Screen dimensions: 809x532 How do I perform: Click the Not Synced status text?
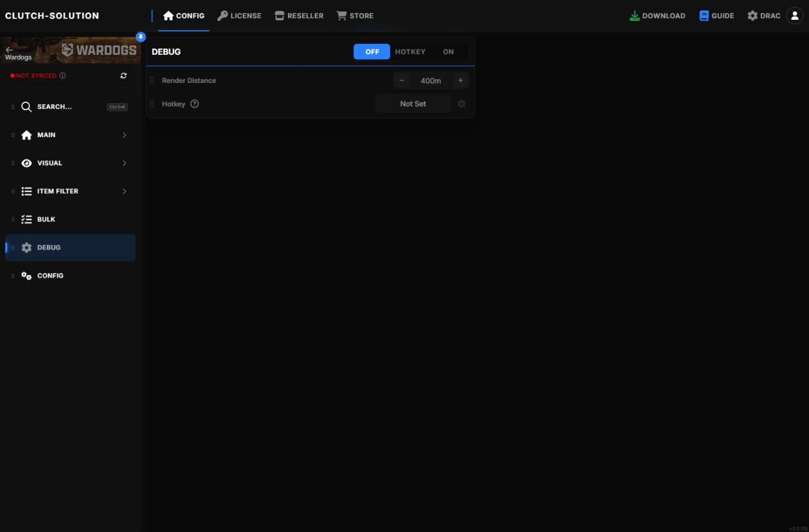pos(36,76)
